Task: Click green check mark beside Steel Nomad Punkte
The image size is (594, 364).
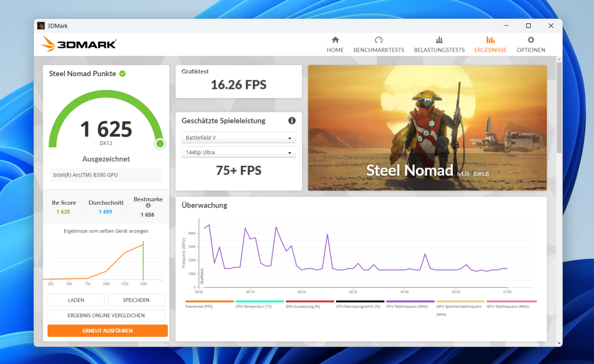Action: [122, 74]
